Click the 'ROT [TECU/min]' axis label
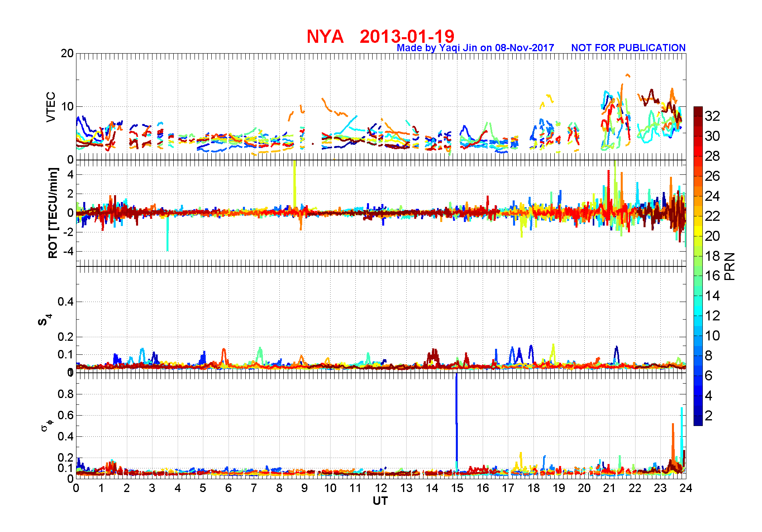Screen dimensions: 762x532 (x=53, y=213)
